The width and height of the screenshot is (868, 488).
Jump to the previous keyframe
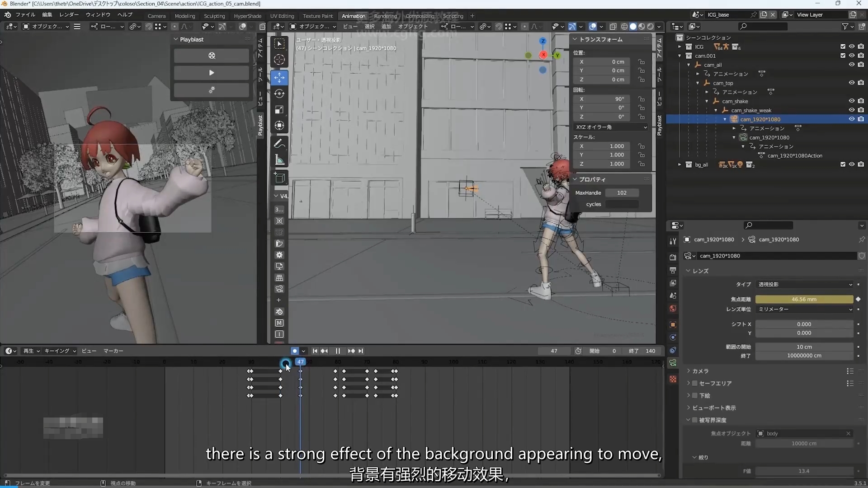(x=324, y=351)
